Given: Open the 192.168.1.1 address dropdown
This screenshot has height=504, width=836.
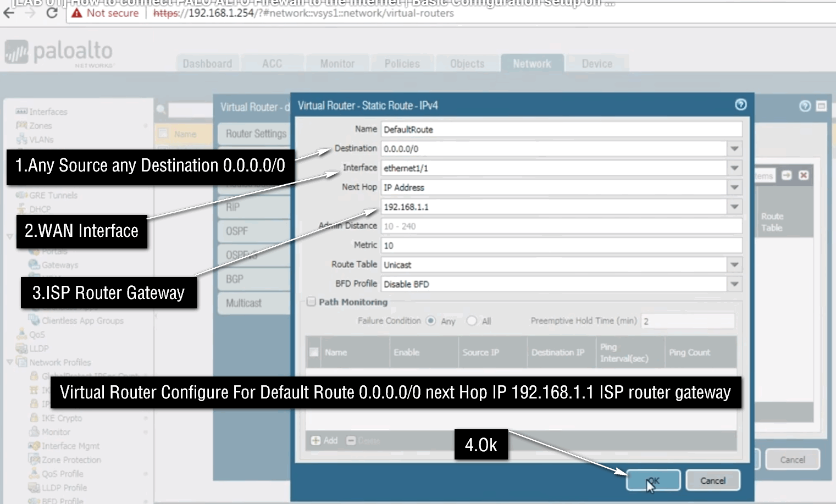Looking at the screenshot, I should pyautogui.click(x=734, y=207).
